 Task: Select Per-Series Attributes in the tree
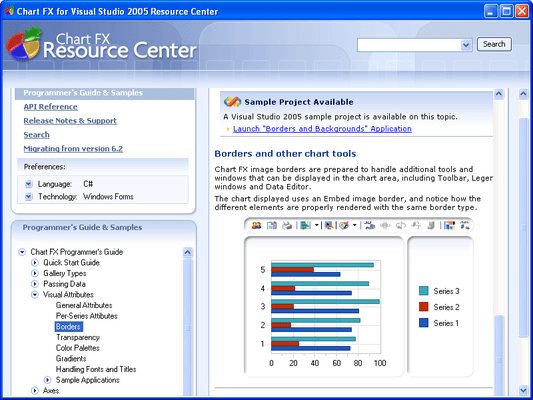coord(87,316)
